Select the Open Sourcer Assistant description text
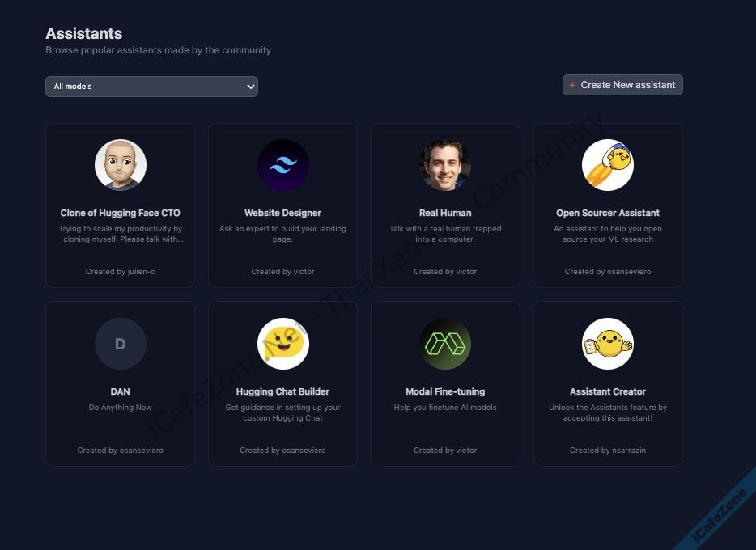Image resolution: width=756 pixels, height=550 pixels. [x=608, y=234]
